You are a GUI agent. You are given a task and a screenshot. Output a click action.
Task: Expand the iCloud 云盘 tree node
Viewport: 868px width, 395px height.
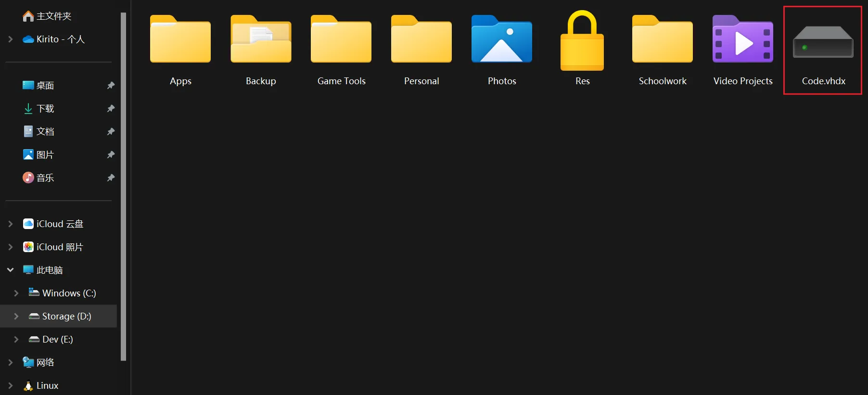click(x=11, y=224)
